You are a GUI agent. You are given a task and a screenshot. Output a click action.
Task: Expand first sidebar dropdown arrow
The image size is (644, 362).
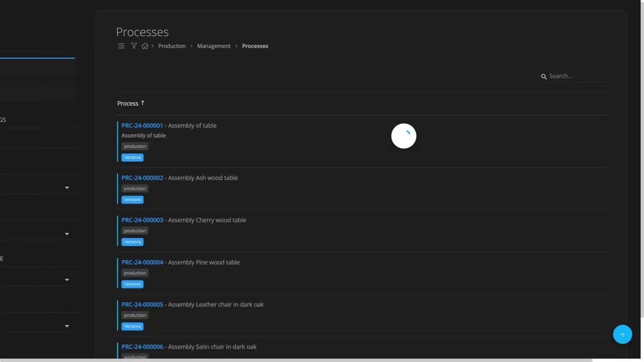(67, 188)
